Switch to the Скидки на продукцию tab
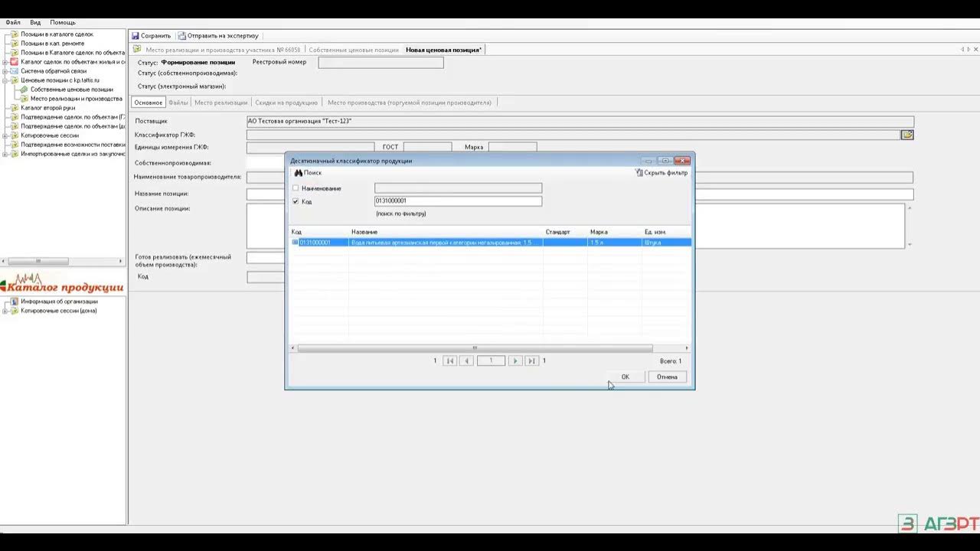Screen dimensions: 980x551 pos(286,103)
